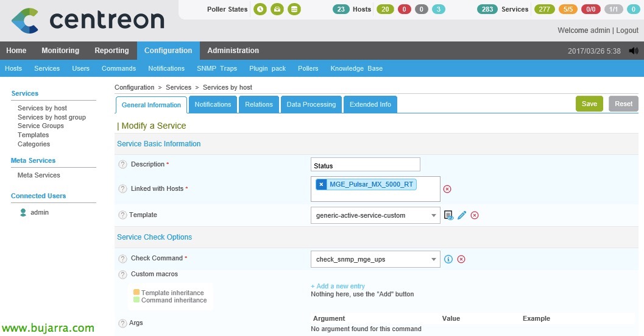
Task: Remove the MGE_Pulsar_MX_5000_RT host tag
Action: point(321,184)
